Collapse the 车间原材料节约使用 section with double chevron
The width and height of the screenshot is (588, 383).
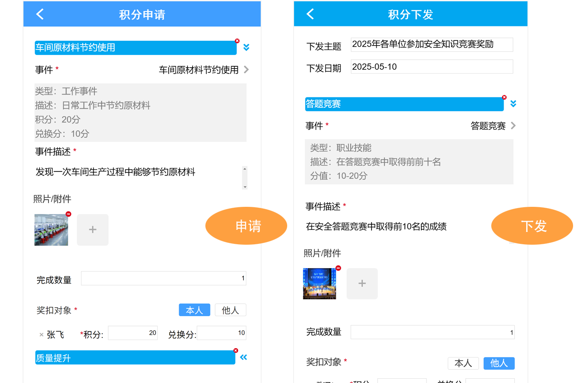click(x=246, y=47)
